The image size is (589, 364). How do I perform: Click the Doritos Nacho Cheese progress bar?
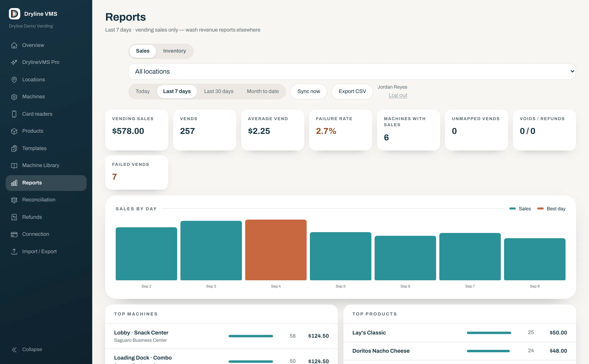489,351
